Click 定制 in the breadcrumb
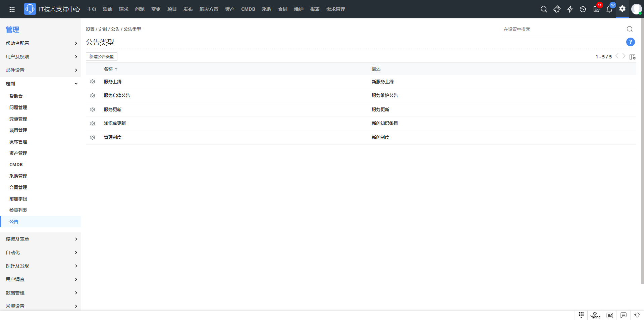The width and height of the screenshot is (644, 320). pyautogui.click(x=103, y=29)
